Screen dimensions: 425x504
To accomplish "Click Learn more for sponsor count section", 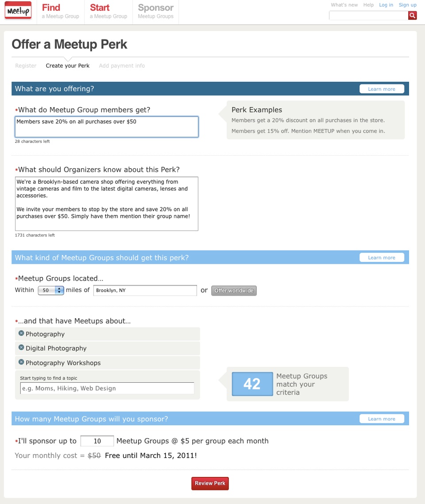I will click(x=382, y=419).
